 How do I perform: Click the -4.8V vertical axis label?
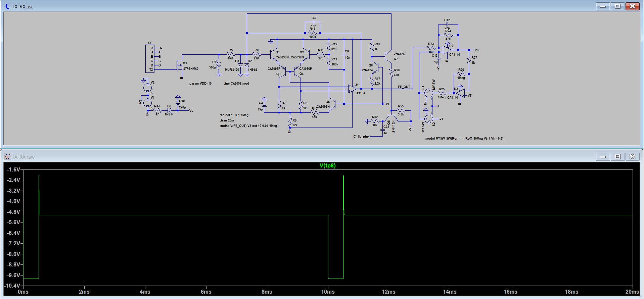pos(13,212)
